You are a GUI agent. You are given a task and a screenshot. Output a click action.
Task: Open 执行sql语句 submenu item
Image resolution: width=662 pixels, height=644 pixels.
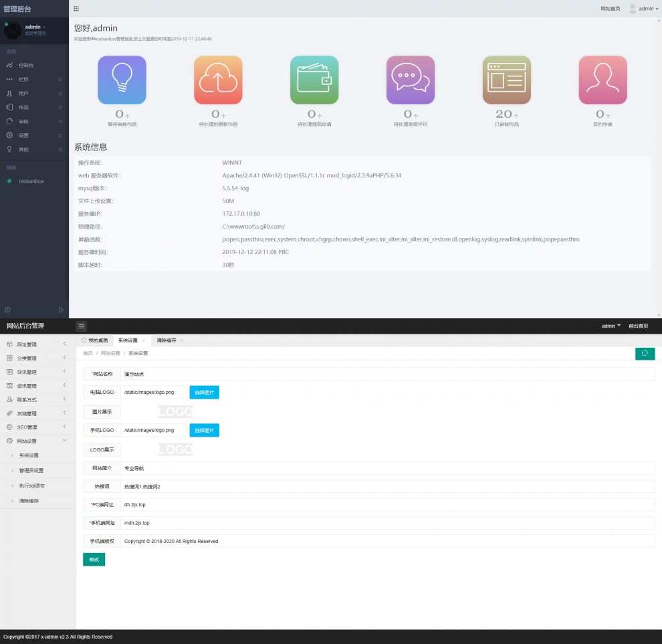(31, 486)
